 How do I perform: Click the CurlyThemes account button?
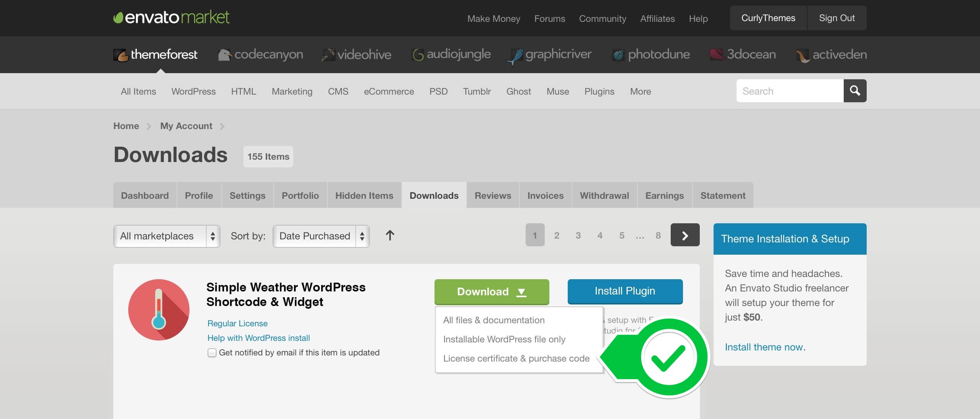pyautogui.click(x=768, y=18)
